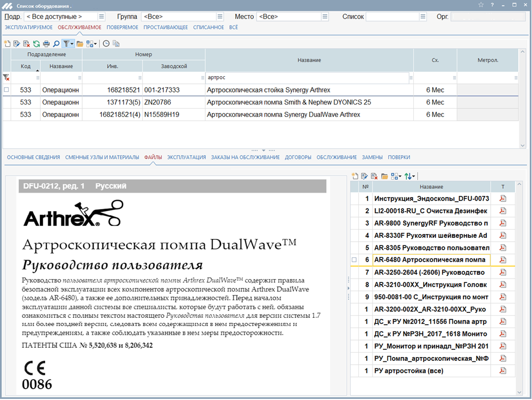Select file ДС_к РУ №2012_11556 Помпа артр

[x=431, y=322]
